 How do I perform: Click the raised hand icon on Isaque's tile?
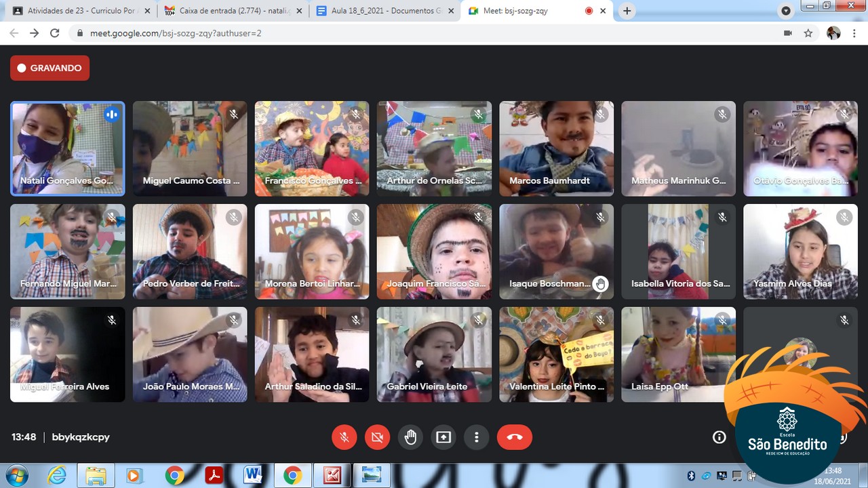click(600, 284)
